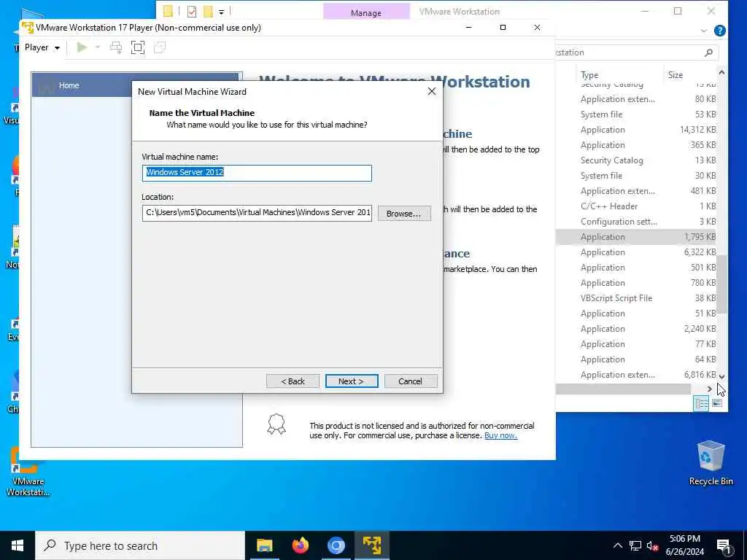
Task: Open the Player menu dropdown
Action: click(x=42, y=47)
